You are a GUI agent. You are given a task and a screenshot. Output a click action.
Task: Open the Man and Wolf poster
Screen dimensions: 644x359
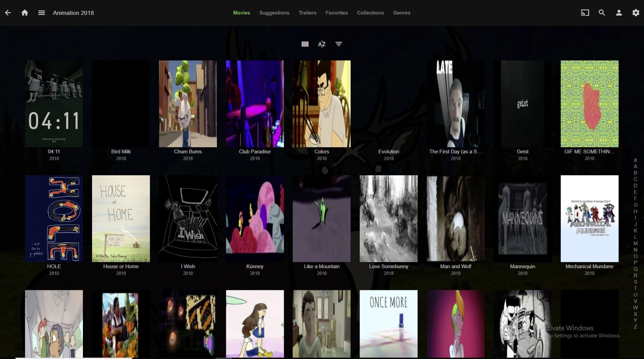[x=456, y=219]
